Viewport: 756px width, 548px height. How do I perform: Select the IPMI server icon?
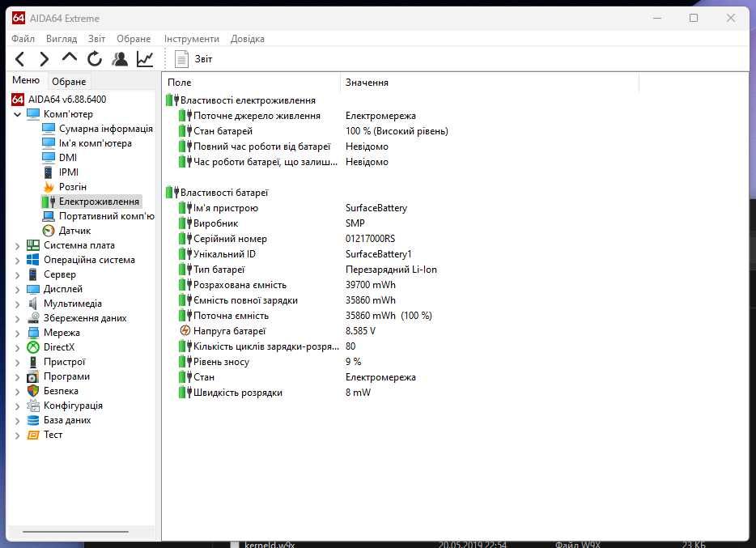click(49, 172)
